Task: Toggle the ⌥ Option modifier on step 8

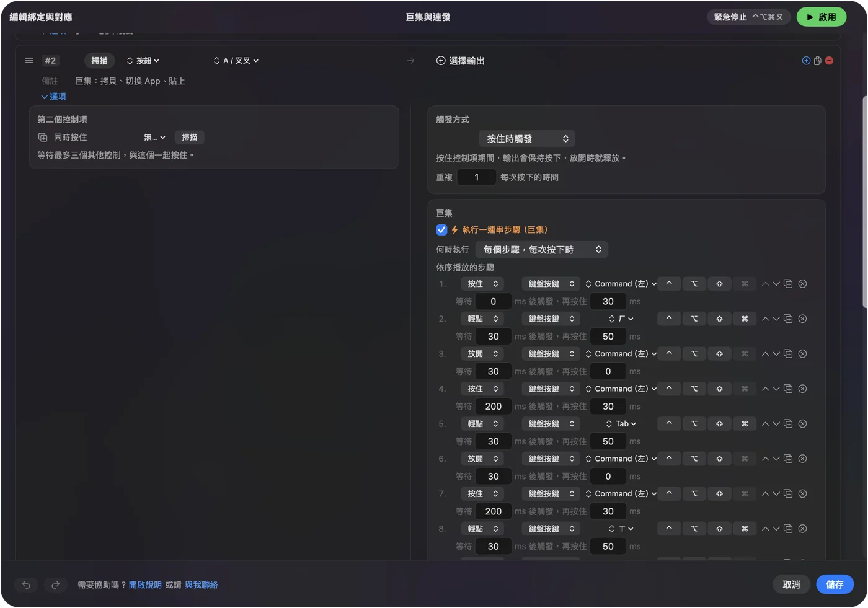Action: pos(694,529)
